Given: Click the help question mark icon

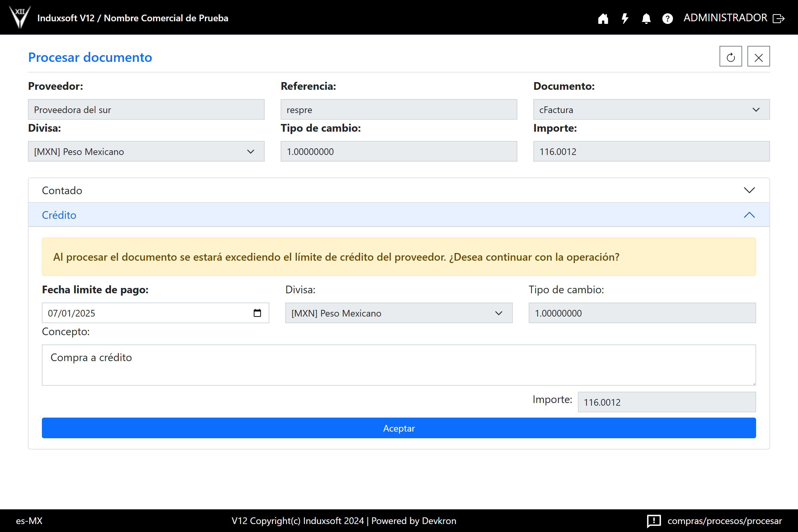Looking at the screenshot, I should point(667,18).
